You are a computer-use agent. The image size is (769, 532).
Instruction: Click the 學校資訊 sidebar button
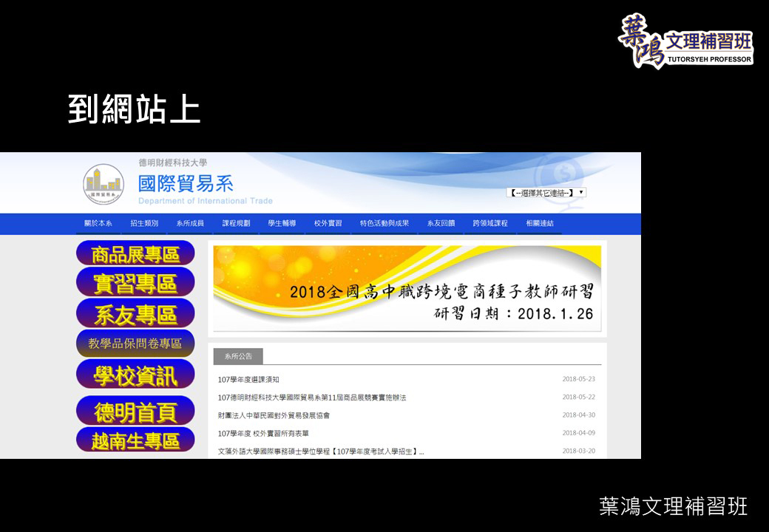tap(135, 375)
